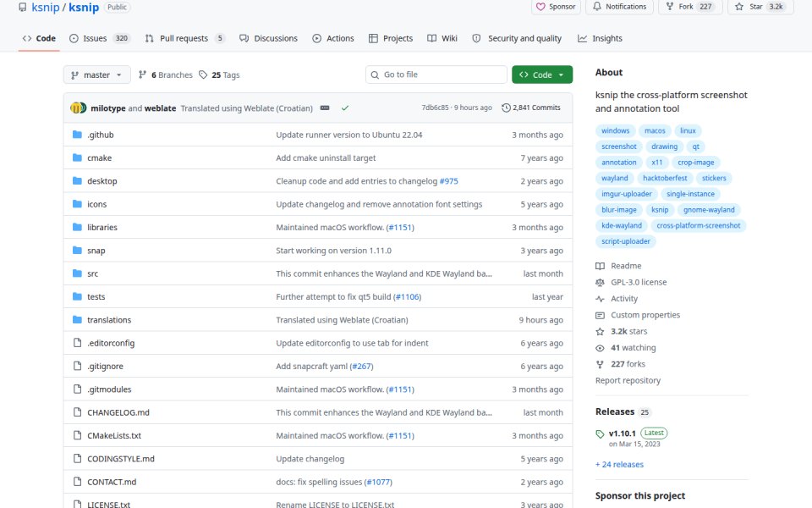Select the hacktoberfest topic tag
The image size is (812, 508).
[665, 179]
